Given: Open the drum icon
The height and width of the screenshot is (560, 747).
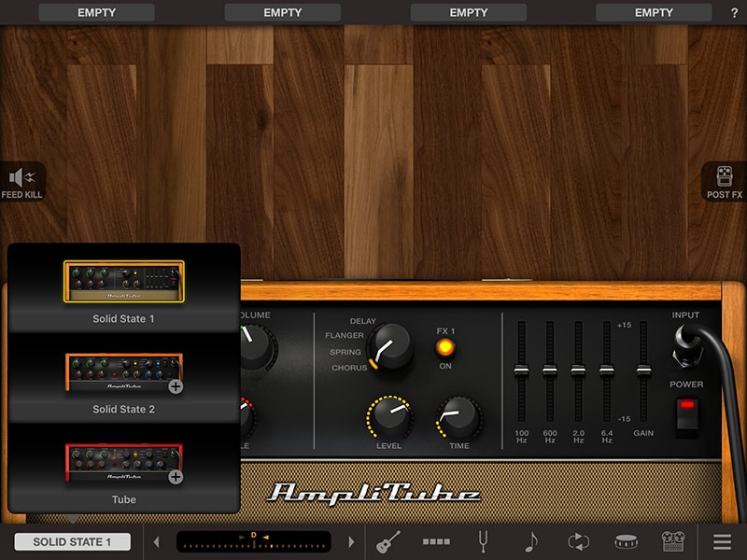Looking at the screenshot, I should pos(626,542).
